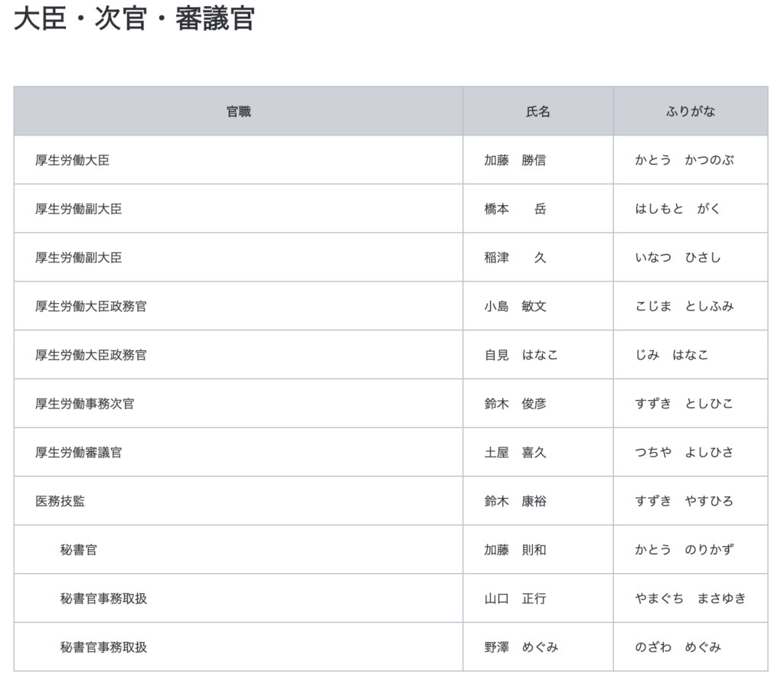Click the reading じみ はなこ
The height and width of the screenshot is (684, 784).
672,355
